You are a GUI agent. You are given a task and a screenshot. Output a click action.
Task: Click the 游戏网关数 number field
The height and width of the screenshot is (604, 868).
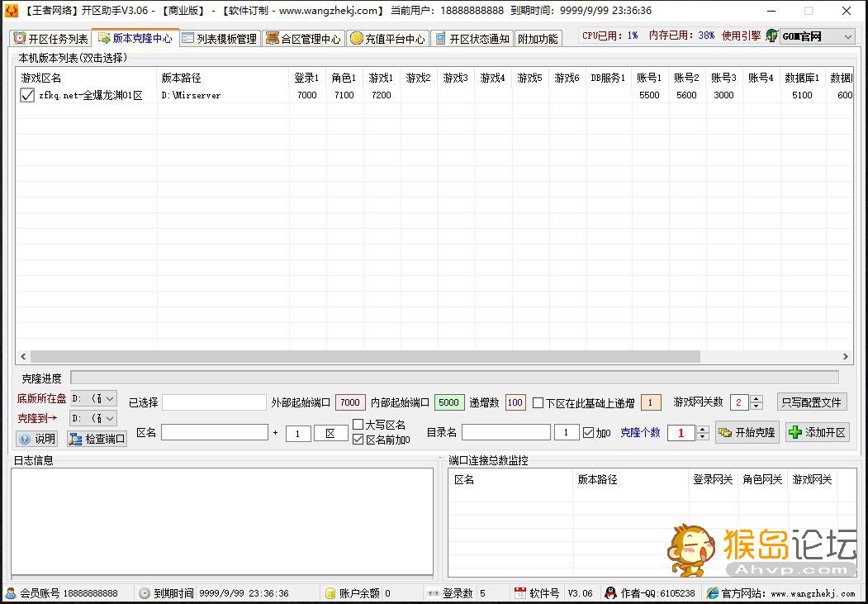[739, 402]
